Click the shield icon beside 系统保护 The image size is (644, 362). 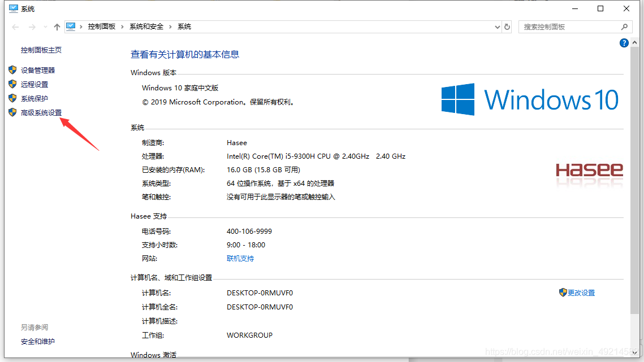point(12,98)
